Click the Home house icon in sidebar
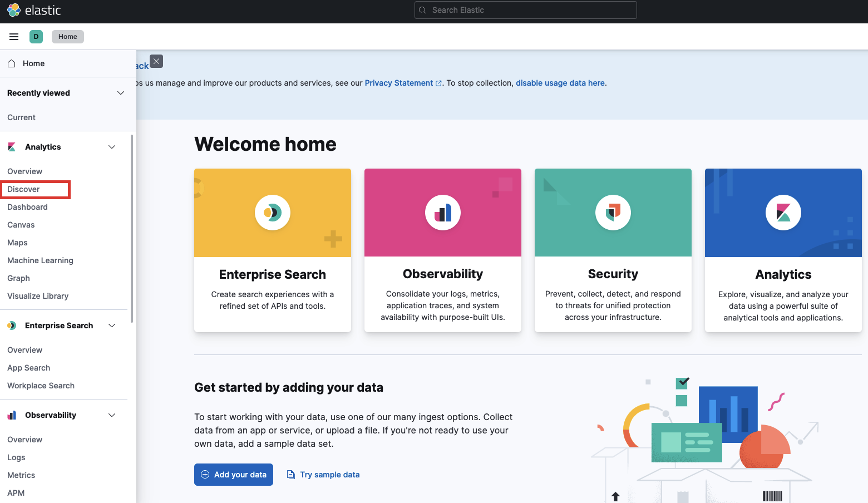868x503 pixels. [x=11, y=63]
